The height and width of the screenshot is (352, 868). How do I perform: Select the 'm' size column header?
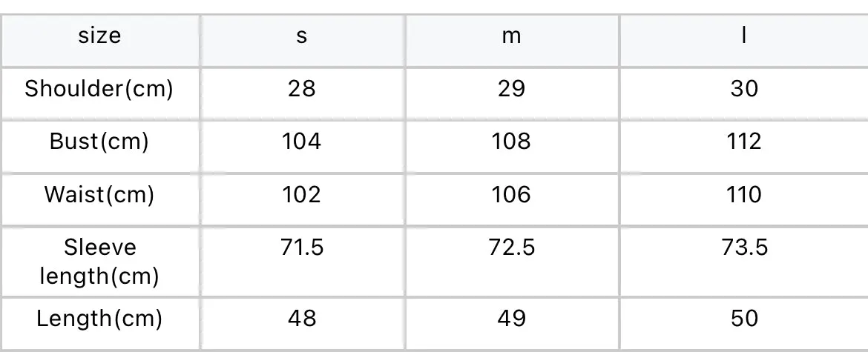tap(512, 41)
